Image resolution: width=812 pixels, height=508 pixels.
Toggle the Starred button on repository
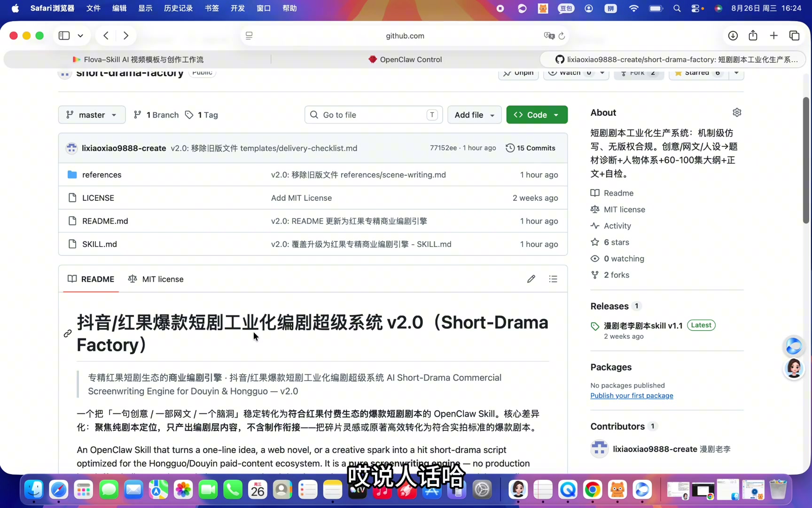(x=699, y=73)
